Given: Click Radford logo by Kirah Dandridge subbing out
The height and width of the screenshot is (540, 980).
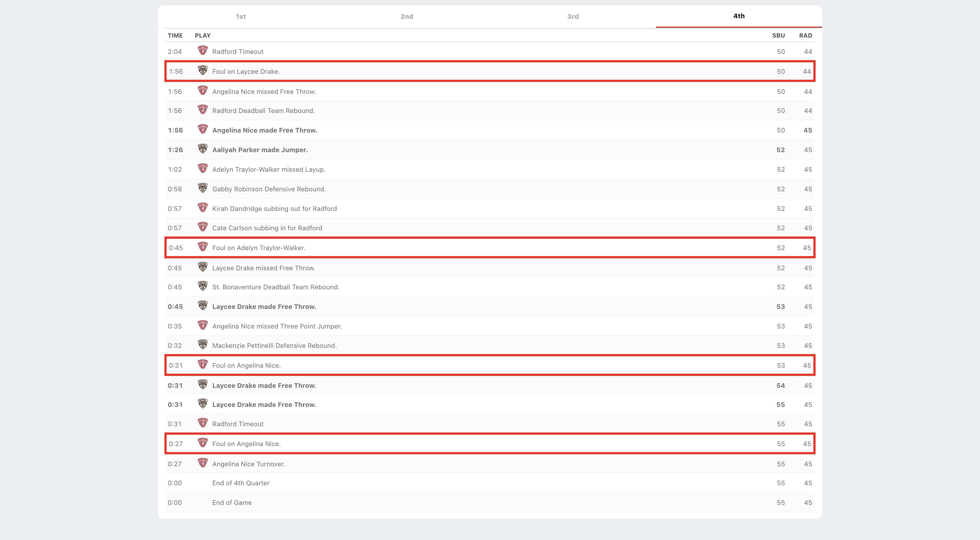Looking at the screenshot, I should coord(203,208).
